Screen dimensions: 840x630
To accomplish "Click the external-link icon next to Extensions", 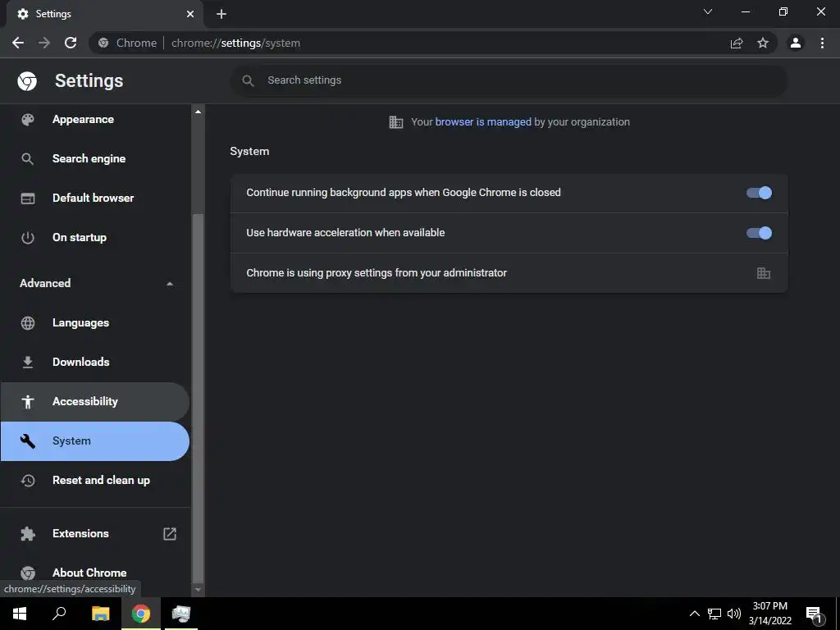I will 169,533.
